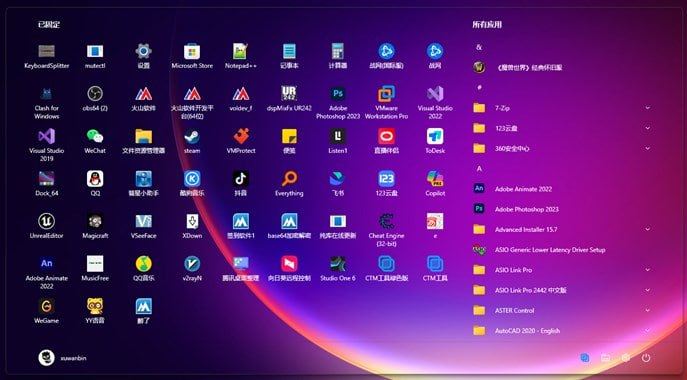Open the Steam app icon

point(192,141)
